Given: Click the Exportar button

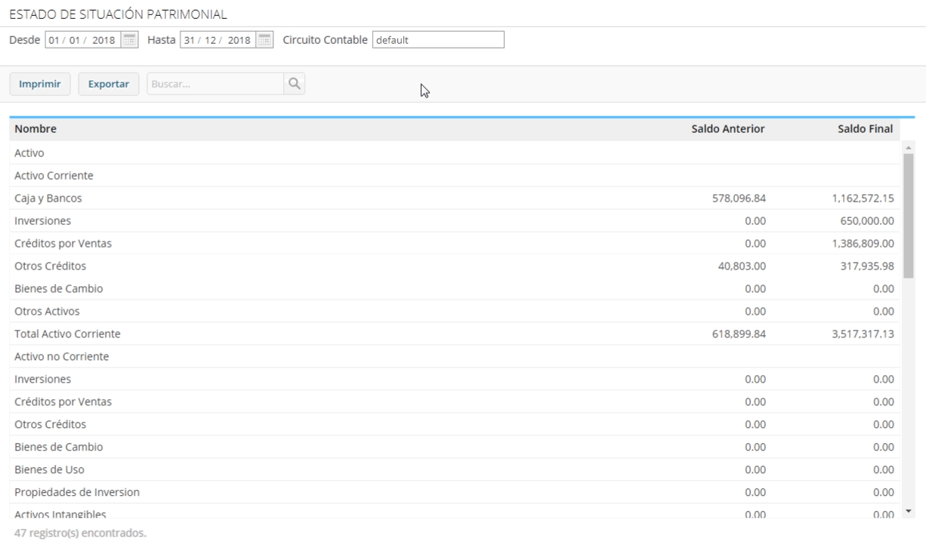Looking at the screenshot, I should coord(109,85).
